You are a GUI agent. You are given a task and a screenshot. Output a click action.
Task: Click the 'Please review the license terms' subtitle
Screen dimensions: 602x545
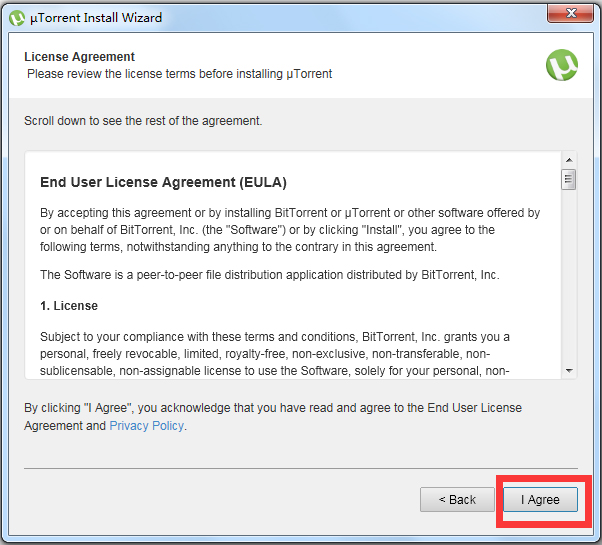(179, 74)
